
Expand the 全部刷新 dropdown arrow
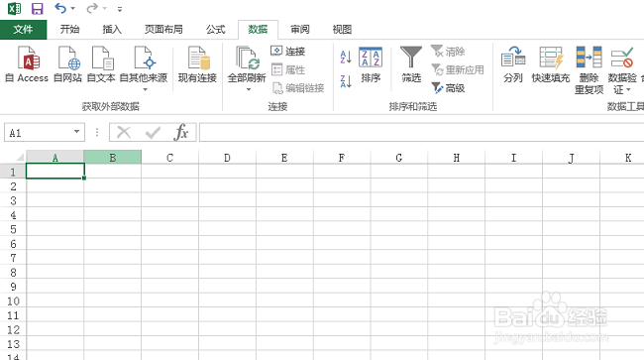[x=248, y=89]
